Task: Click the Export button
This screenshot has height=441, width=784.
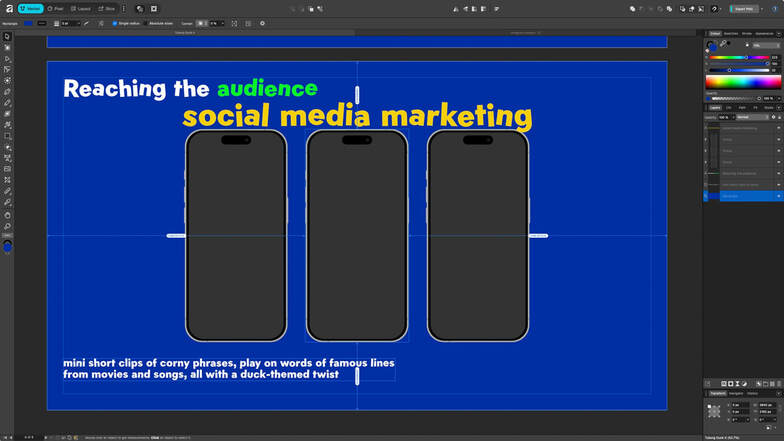Action: coord(743,8)
